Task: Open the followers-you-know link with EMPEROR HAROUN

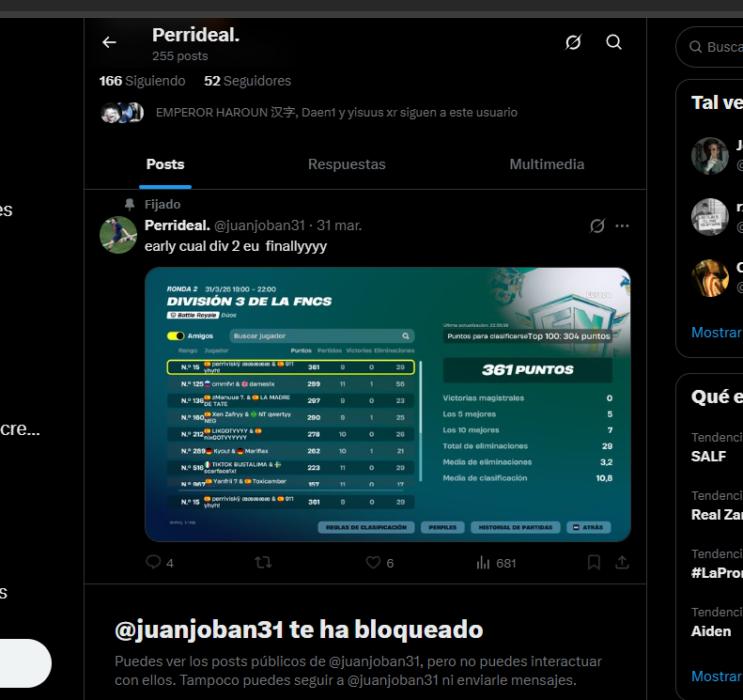Action: 336,113
